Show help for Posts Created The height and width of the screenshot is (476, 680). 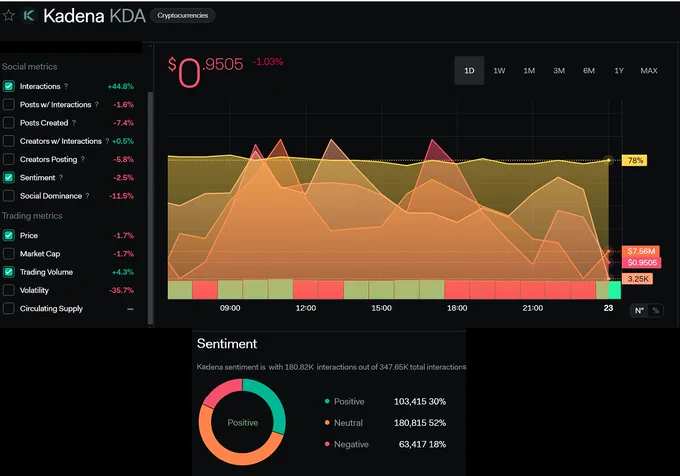(74, 123)
